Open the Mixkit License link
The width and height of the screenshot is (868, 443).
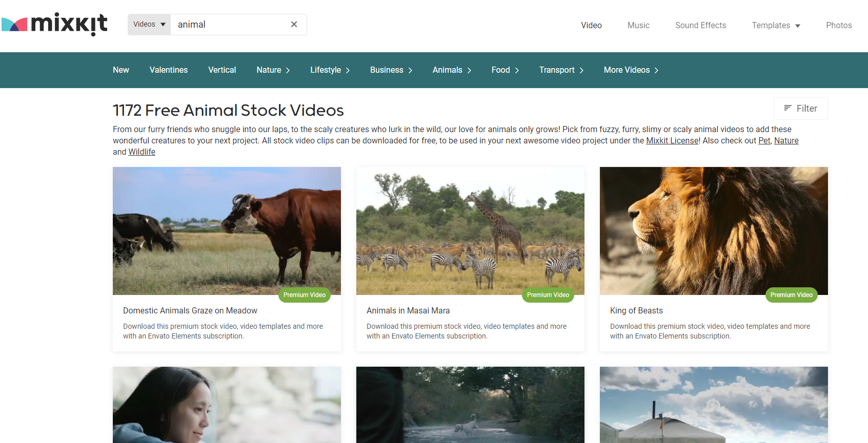(672, 141)
